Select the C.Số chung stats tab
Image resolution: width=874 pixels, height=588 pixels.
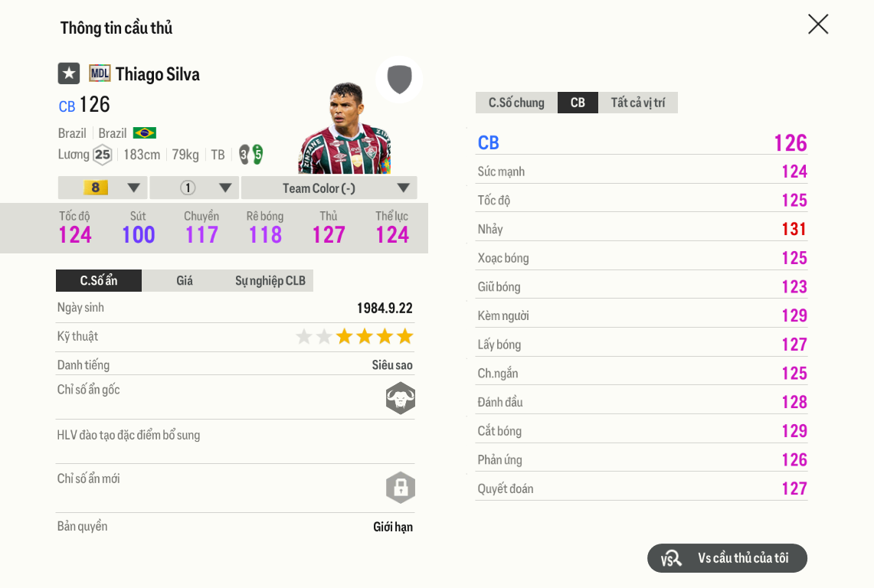click(x=516, y=102)
